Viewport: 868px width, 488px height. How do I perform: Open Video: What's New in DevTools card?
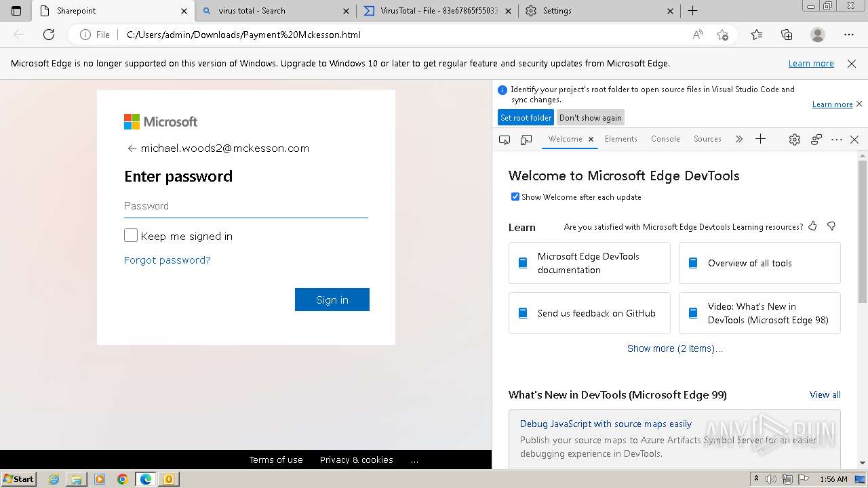[759, 313]
